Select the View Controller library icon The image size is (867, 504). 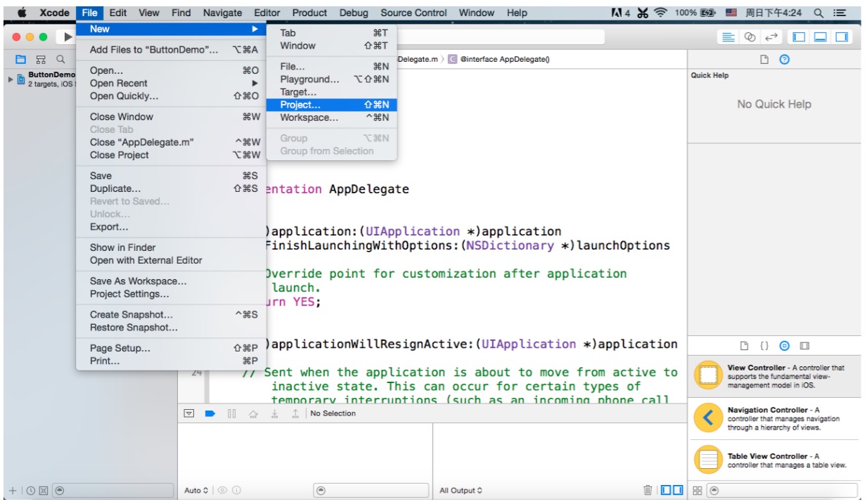pos(708,375)
